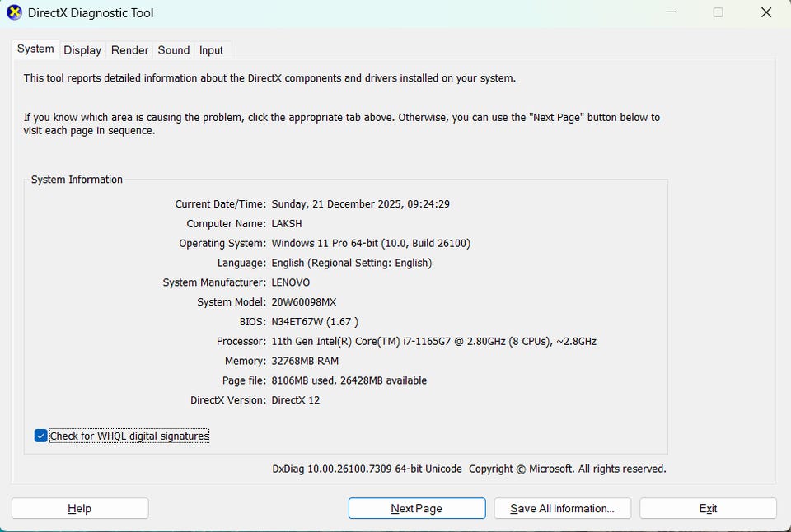Image resolution: width=791 pixels, height=532 pixels.
Task: Click page file 8106MB used value
Action: coord(349,380)
